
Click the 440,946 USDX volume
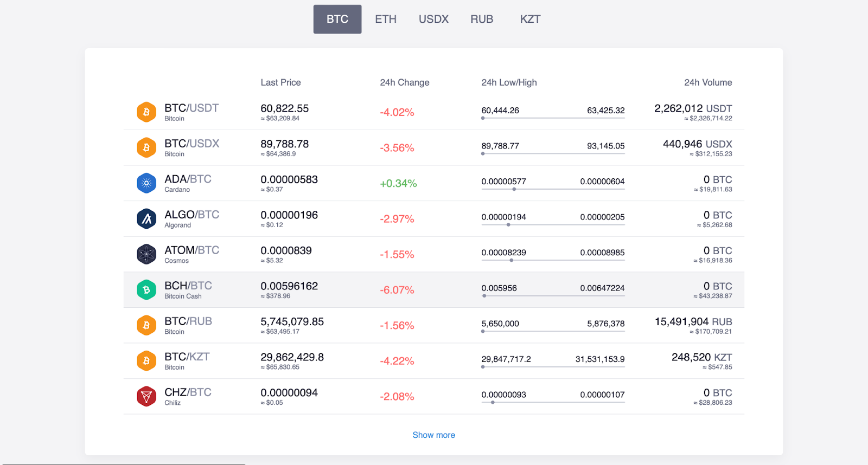[698, 144]
